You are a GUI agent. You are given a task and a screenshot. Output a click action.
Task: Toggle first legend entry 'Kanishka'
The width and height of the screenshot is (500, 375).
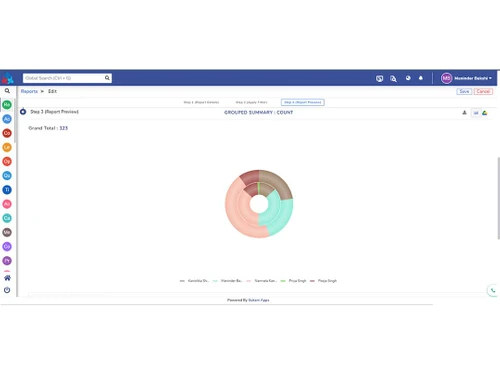point(194,281)
